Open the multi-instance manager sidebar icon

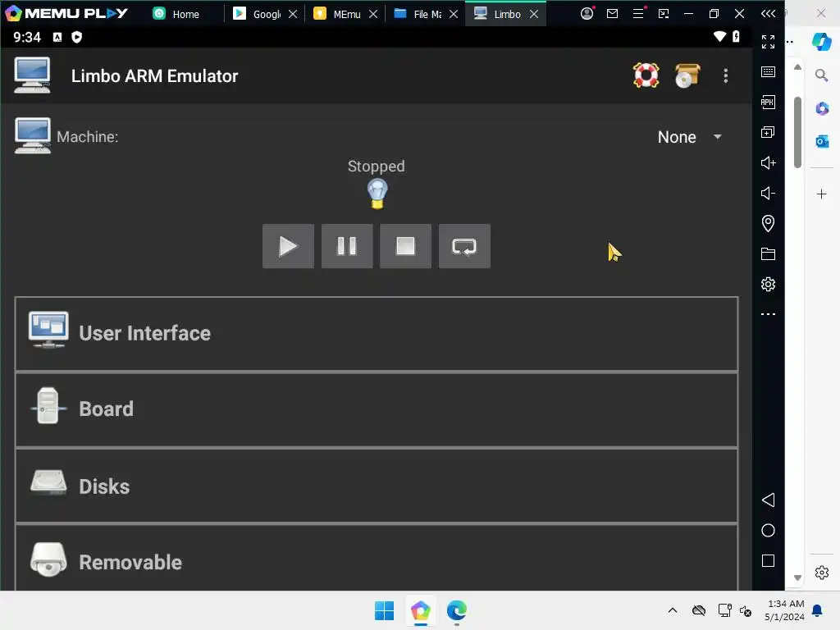768,132
